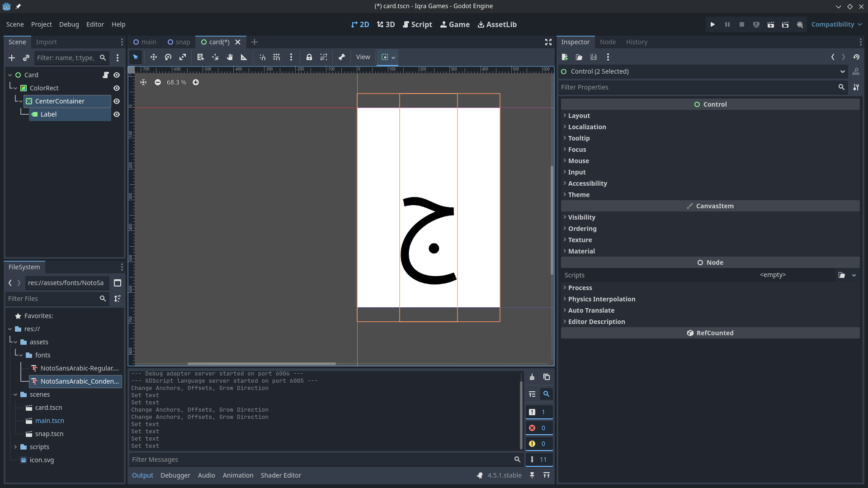Image resolution: width=868 pixels, height=488 pixels.
Task: Select the Move Mode tool
Action: point(154,57)
